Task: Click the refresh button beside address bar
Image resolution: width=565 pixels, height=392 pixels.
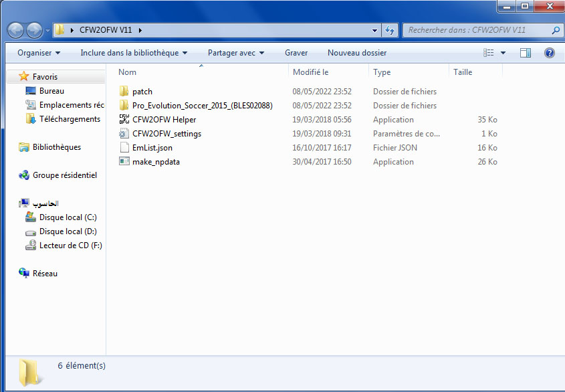Action: [390, 30]
